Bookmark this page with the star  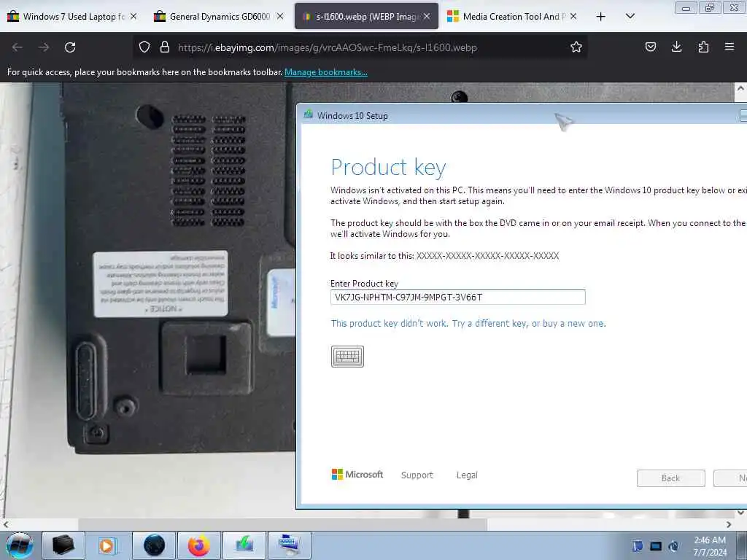click(576, 47)
